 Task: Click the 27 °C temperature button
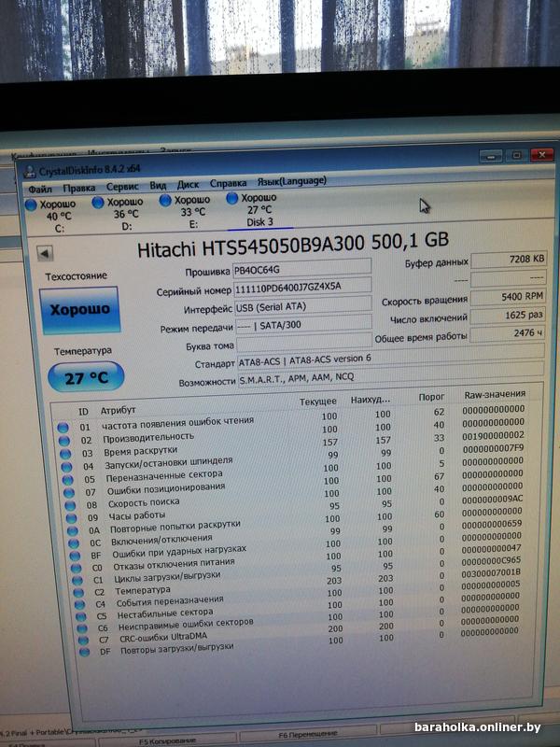click(x=86, y=378)
